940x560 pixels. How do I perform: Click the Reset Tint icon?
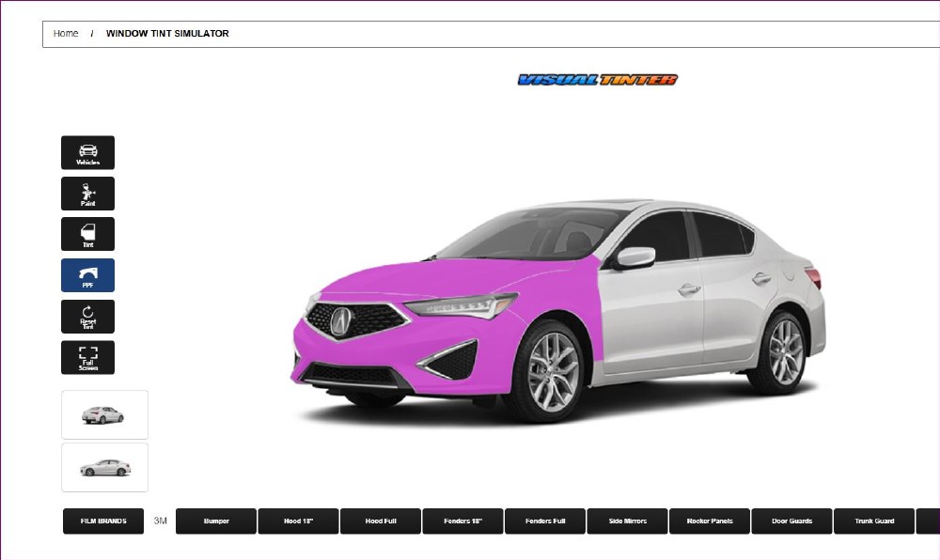coord(87,317)
